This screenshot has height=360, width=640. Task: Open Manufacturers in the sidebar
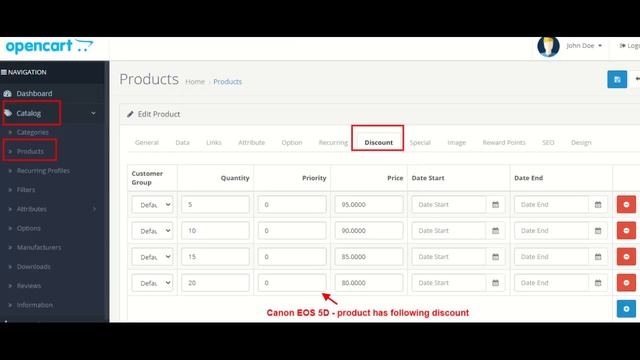tap(39, 247)
